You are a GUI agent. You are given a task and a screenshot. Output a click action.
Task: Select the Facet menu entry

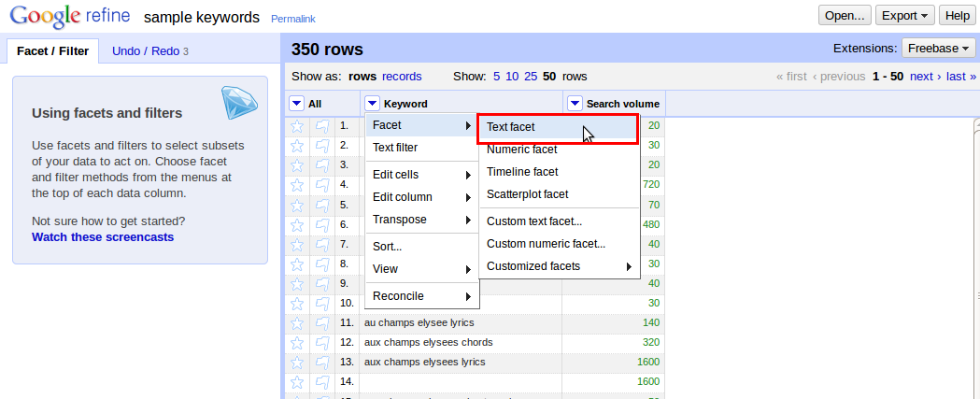tap(422, 125)
